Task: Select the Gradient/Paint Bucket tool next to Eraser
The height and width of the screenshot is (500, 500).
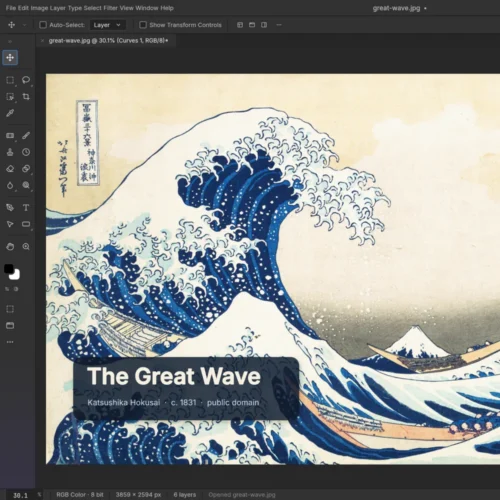Action: click(x=26, y=169)
